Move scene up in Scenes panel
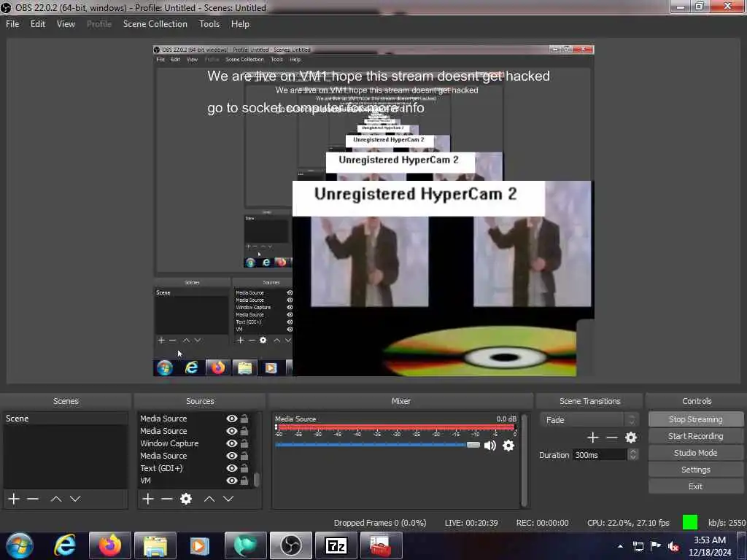 pyautogui.click(x=56, y=499)
